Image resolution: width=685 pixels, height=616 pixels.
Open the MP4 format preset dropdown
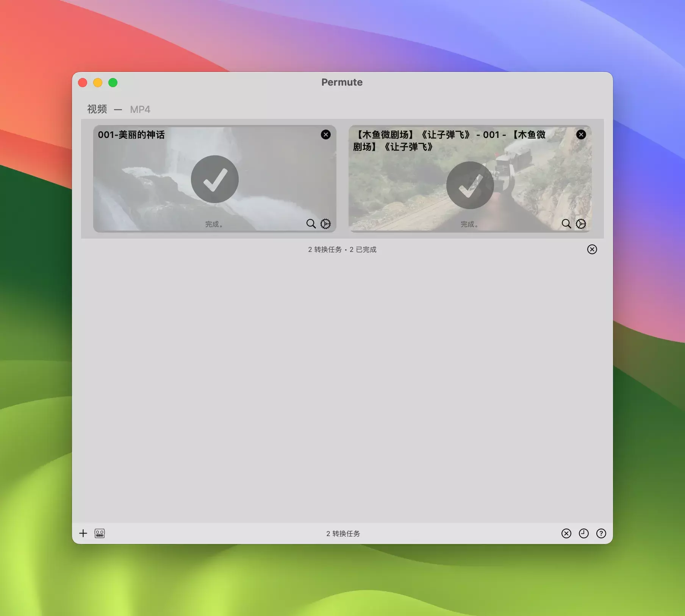(x=140, y=109)
